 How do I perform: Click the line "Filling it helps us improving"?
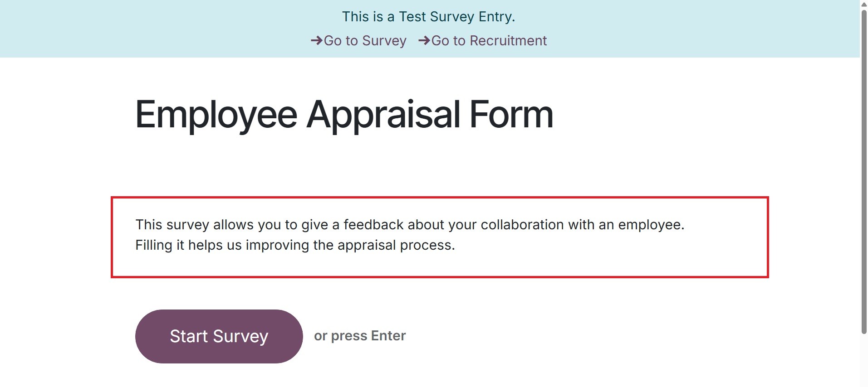click(295, 245)
